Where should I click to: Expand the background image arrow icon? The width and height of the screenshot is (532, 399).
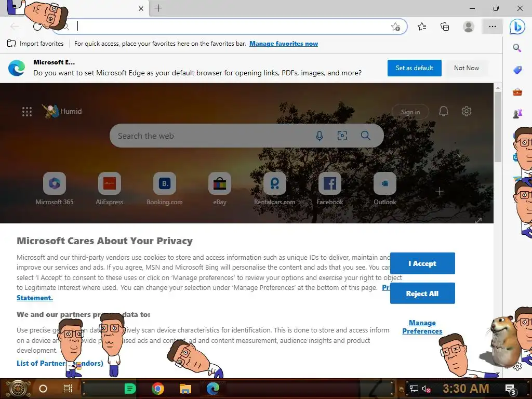point(478,220)
